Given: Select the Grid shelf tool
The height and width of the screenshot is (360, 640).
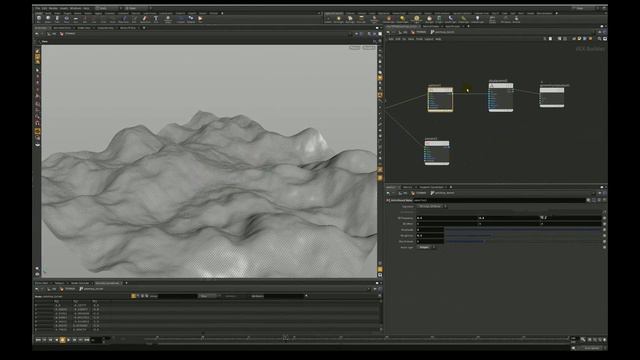Looking at the screenshot, I should (76, 19).
